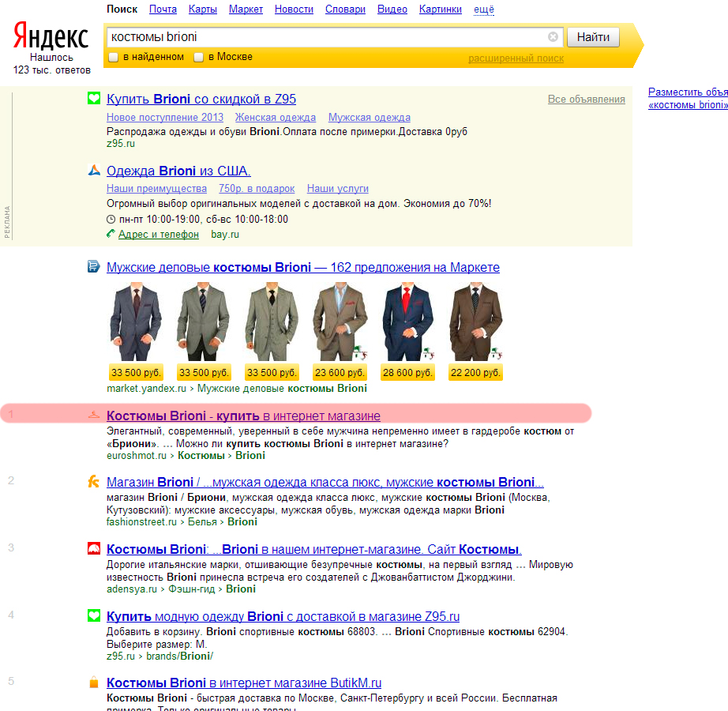Clear the search field with the X icon
The height and width of the screenshot is (711, 728).
553,36
